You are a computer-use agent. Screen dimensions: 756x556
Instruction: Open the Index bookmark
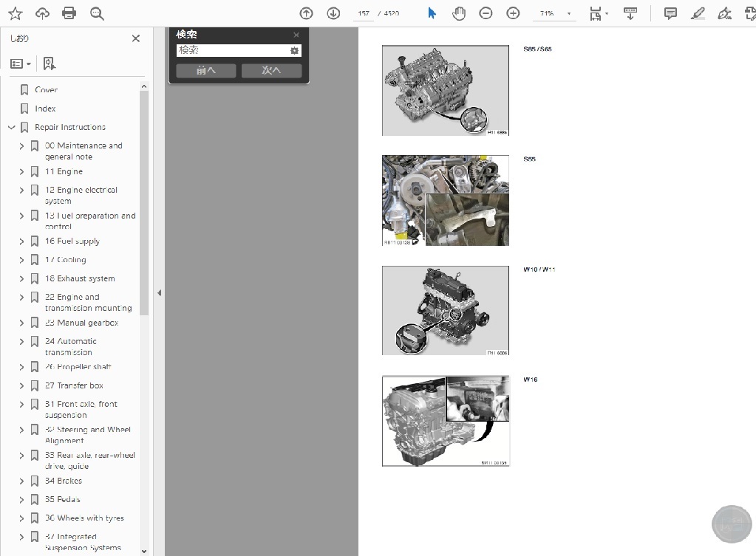click(45, 109)
